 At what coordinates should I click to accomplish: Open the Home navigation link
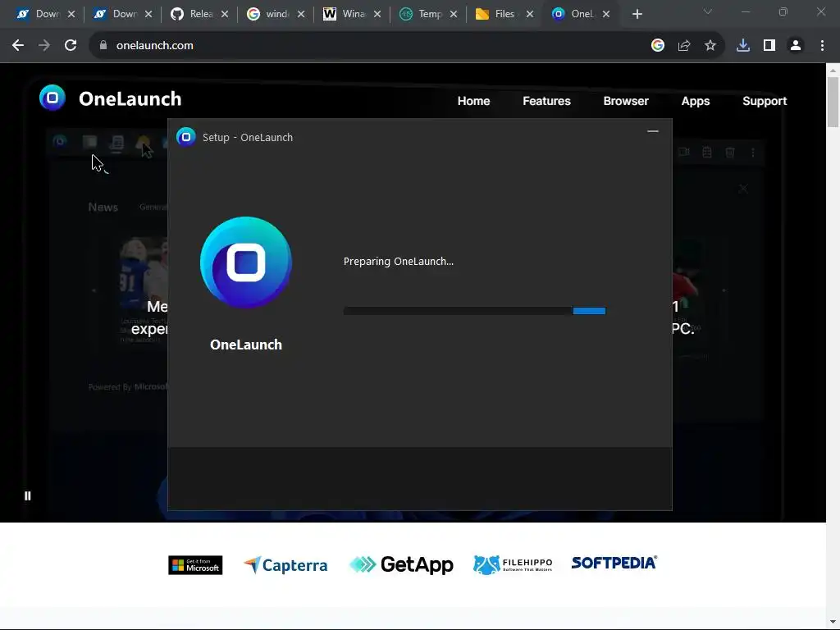tap(473, 101)
